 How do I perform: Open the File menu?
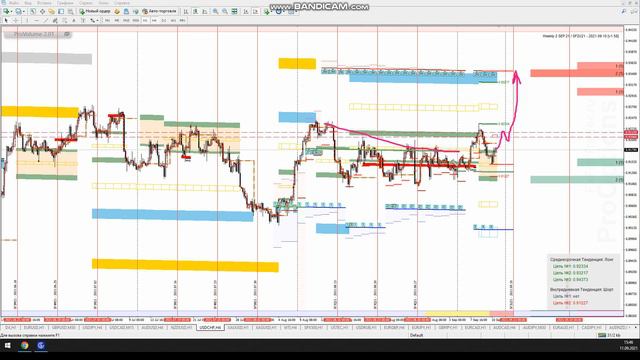[13, 3]
